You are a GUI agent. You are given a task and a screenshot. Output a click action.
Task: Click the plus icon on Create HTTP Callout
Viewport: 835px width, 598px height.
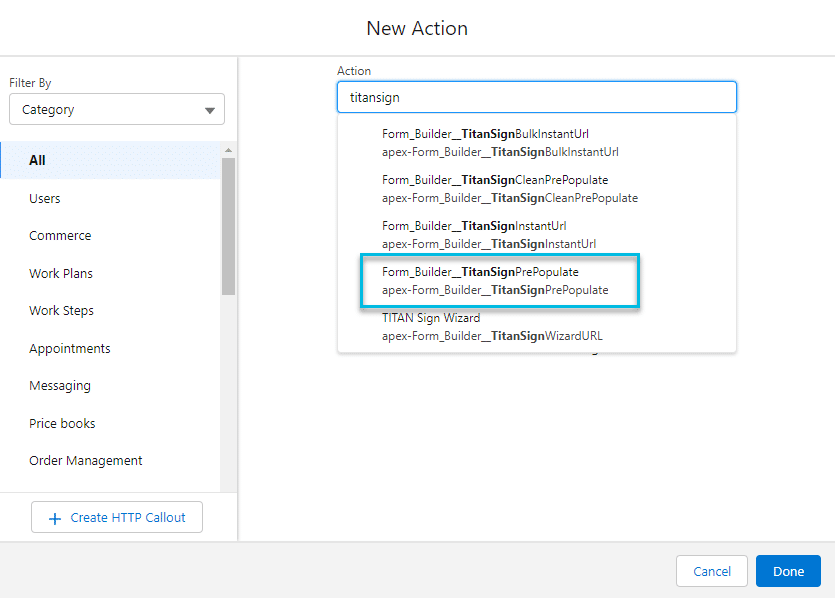coord(56,517)
